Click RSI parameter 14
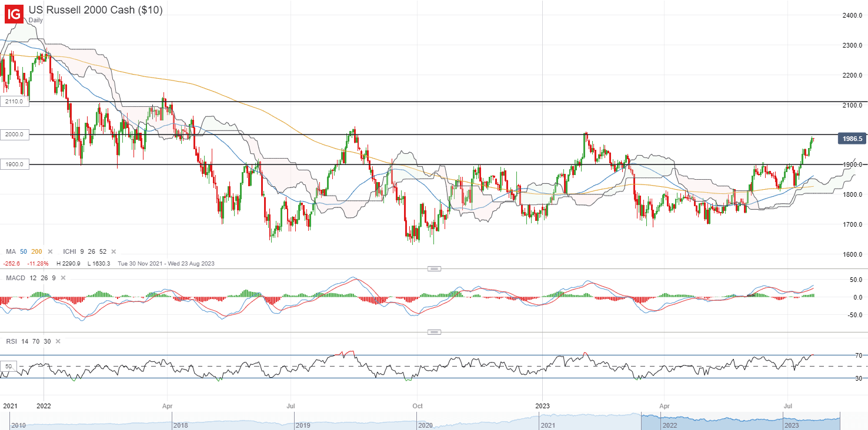This screenshot has width=868, height=430. tap(25, 341)
